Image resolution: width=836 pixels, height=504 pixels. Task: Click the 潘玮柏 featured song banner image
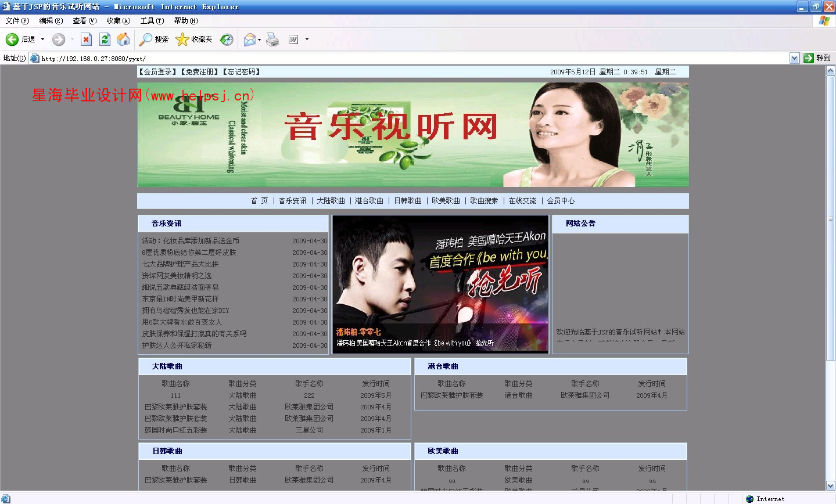click(440, 284)
